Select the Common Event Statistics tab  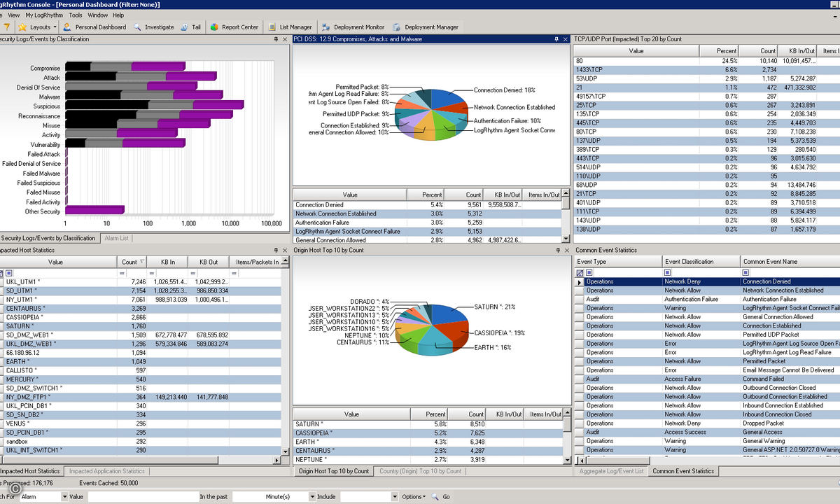coord(683,471)
